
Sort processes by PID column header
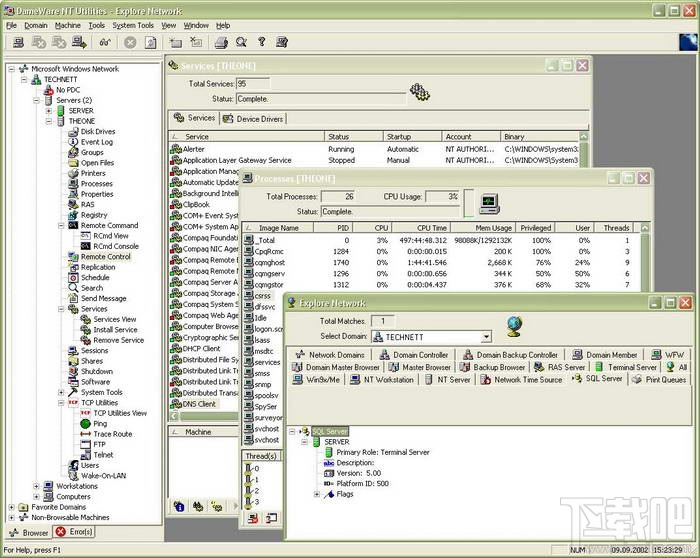coord(333,228)
